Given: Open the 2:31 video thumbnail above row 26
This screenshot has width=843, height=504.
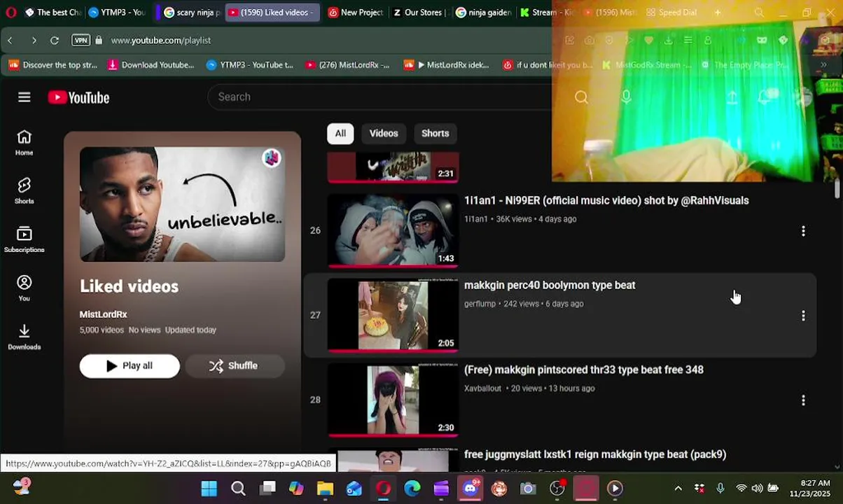Looking at the screenshot, I should (x=393, y=167).
